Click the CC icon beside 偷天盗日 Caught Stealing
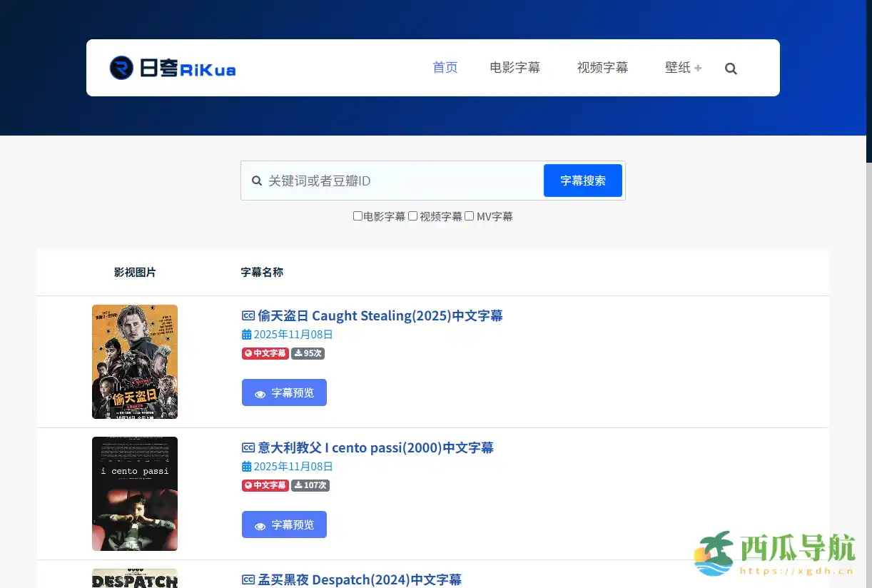The image size is (872, 588). pyautogui.click(x=247, y=315)
